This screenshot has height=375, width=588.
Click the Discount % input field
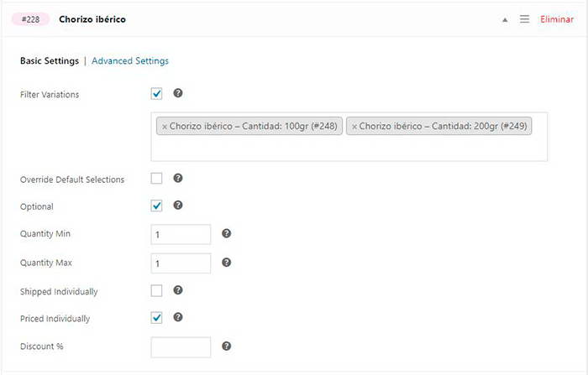(181, 346)
